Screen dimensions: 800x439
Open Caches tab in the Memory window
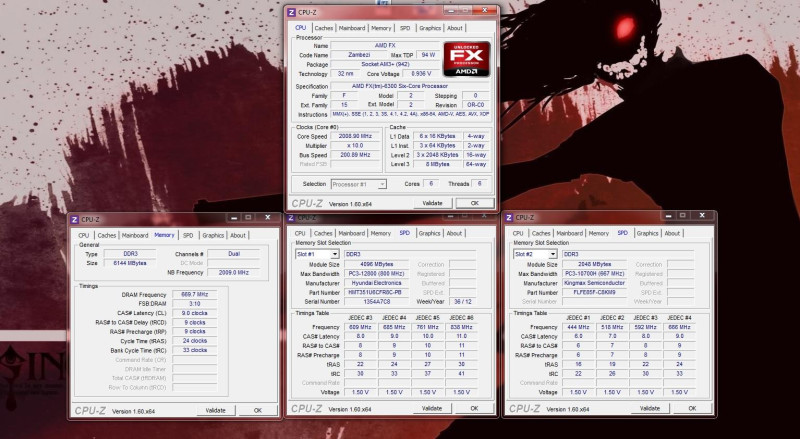107,235
